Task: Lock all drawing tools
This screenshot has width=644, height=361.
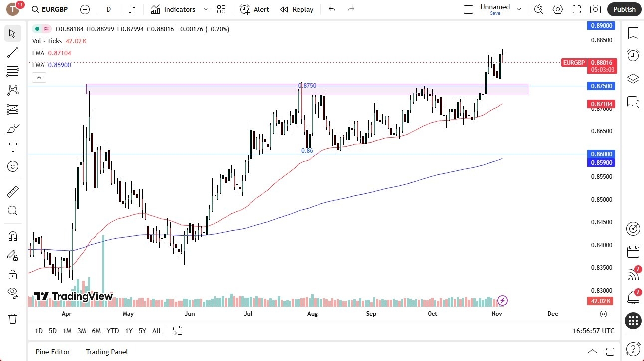Action: tap(12, 274)
